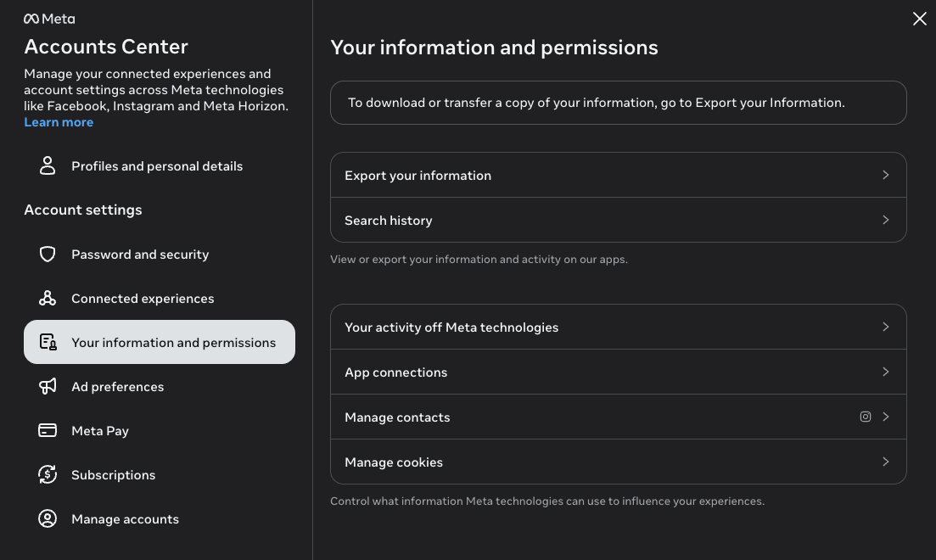
Task: Click the 'To download or transfer a copy' notice
Action: click(x=619, y=103)
